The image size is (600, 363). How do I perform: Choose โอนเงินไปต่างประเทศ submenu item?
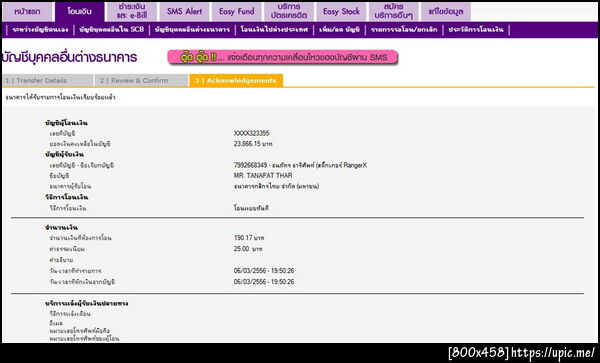point(274,30)
